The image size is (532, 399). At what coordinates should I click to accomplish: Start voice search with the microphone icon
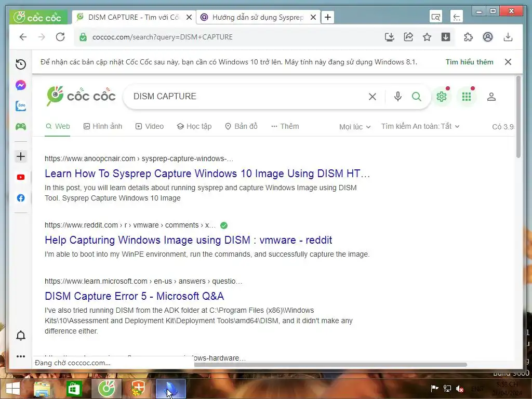398,97
